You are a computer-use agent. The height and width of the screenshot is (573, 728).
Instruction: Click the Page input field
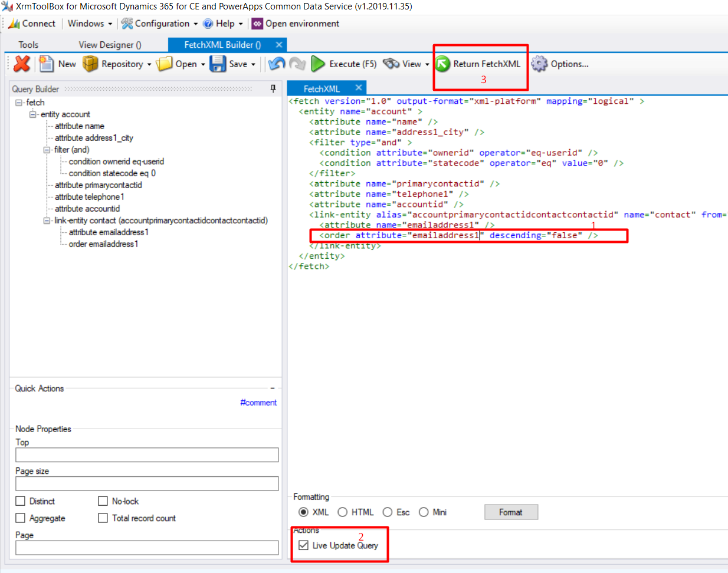147,548
